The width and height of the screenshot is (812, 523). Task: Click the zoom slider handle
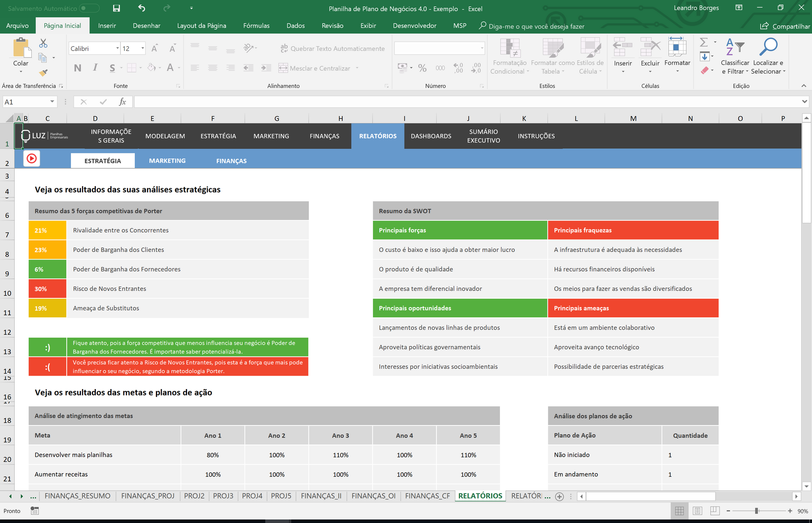pyautogui.click(x=756, y=511)
